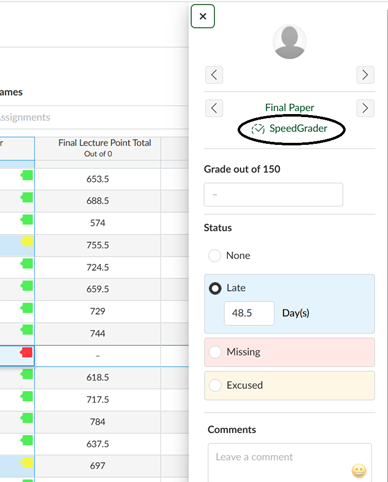The height and width of the screenshot is (482, 388).
Task: Select the cell showing 618.5
Action: [98, 378]
